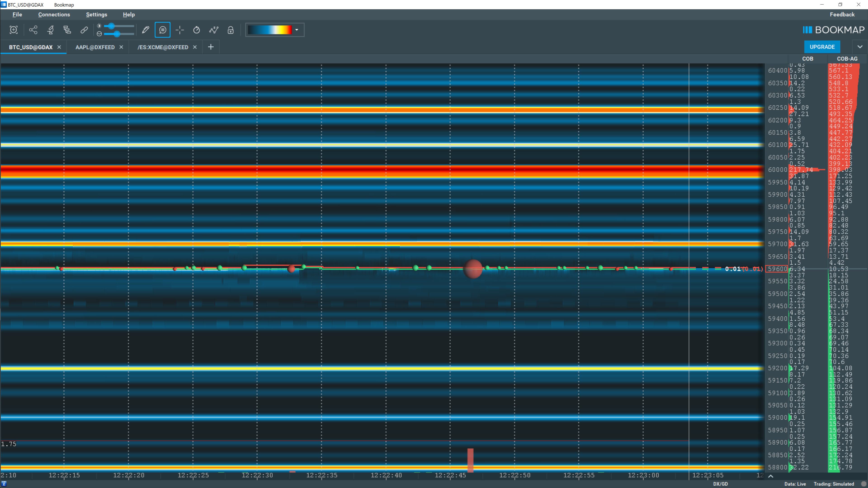Toggle the padlock lock icon
This screenshot has height=488, width=868.
pyautogui.click(x=231, y=30)
